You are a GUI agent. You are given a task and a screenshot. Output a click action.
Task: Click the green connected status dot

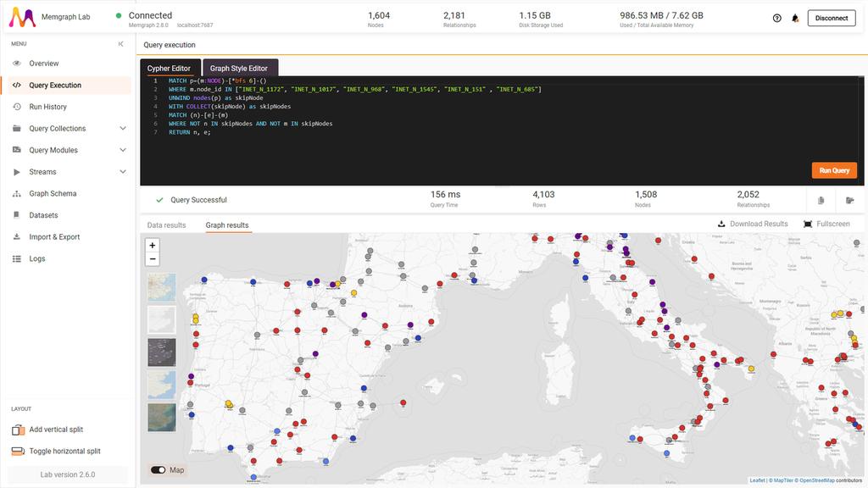pyautogui.click(x=119, y=15)
